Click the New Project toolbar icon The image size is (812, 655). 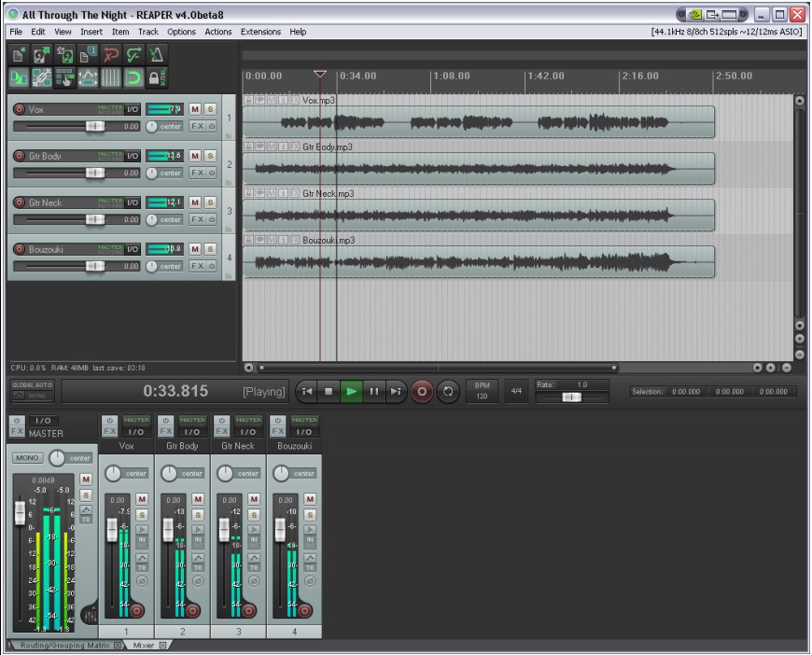coord(20,54)
